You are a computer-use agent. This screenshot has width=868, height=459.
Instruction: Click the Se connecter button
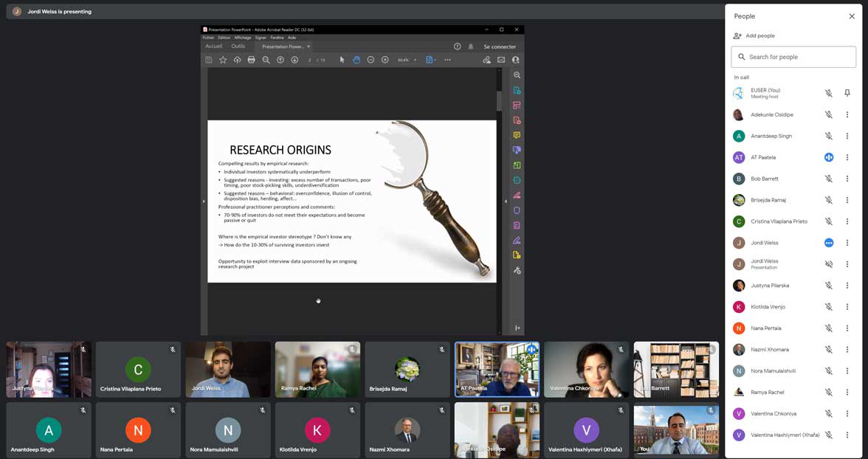click(500, 46)
